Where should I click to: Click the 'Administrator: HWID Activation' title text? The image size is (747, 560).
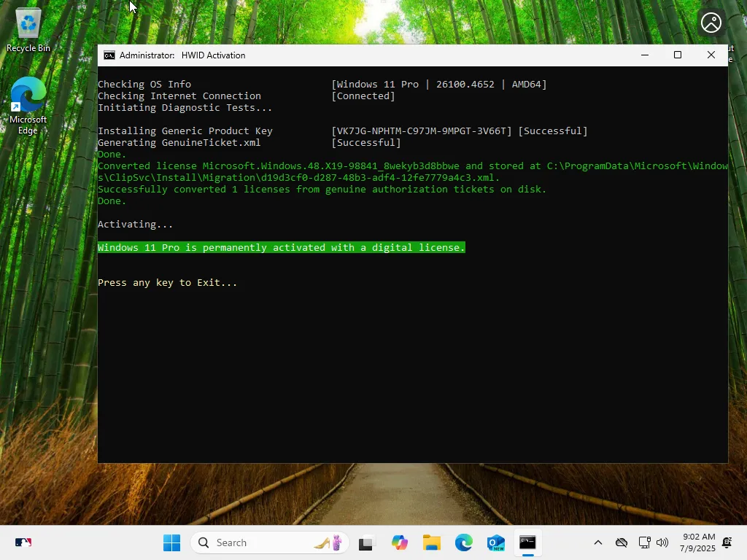[182, 55]
